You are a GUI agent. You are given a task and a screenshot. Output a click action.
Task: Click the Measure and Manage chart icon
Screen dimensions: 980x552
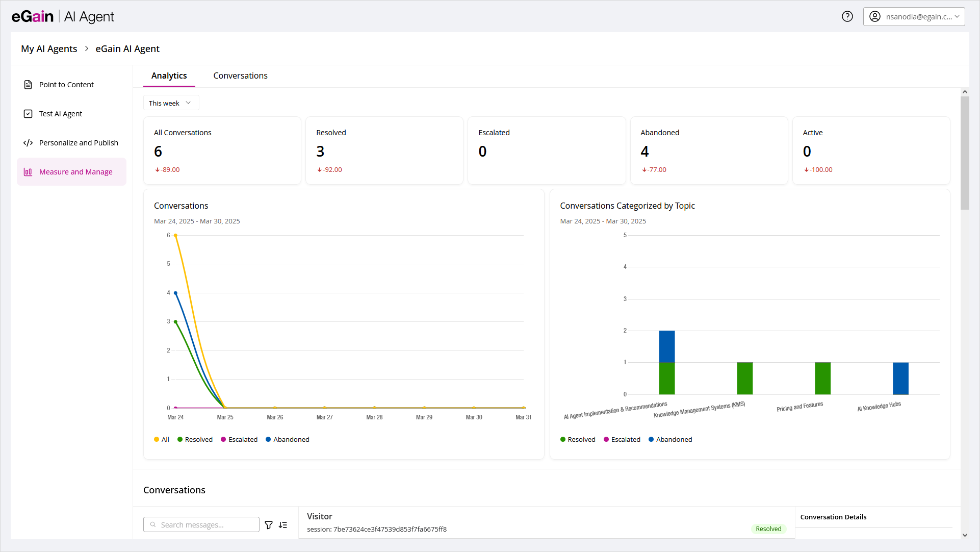pyautogui.click(x=28, y=172)
